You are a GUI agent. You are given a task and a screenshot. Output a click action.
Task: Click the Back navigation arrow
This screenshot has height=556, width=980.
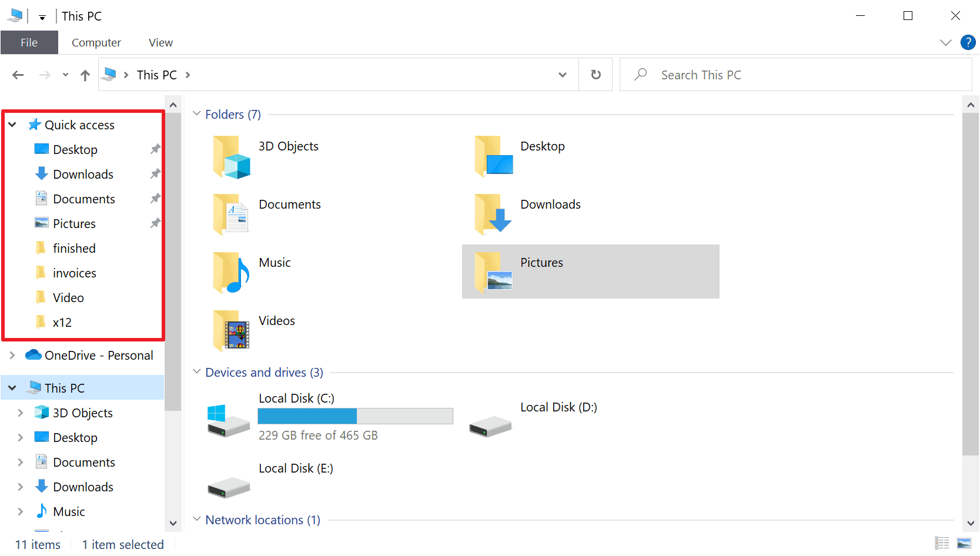pos(18,75)
